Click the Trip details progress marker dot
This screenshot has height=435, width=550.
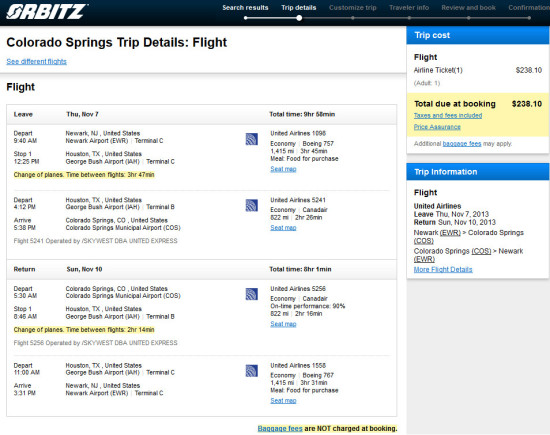[299, 18]
